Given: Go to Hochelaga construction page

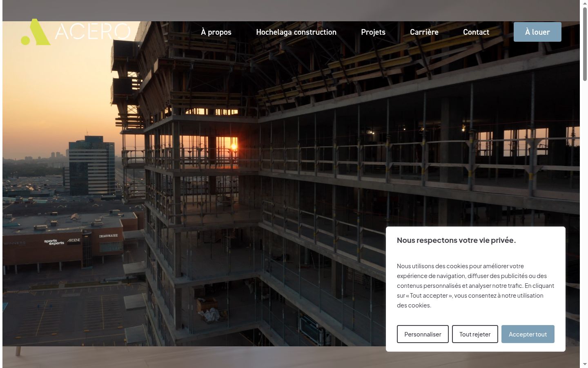Looking at the screenshot, I should 296,32.
